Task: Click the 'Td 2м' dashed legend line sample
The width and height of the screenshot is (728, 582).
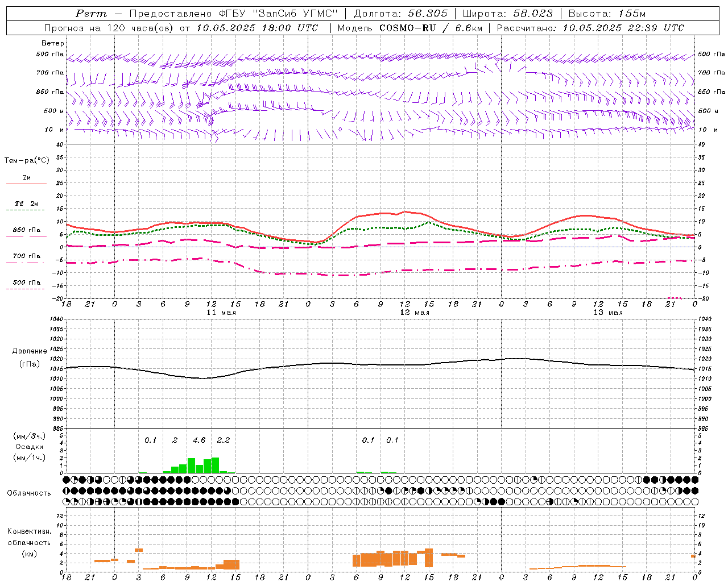Action: 25,210
